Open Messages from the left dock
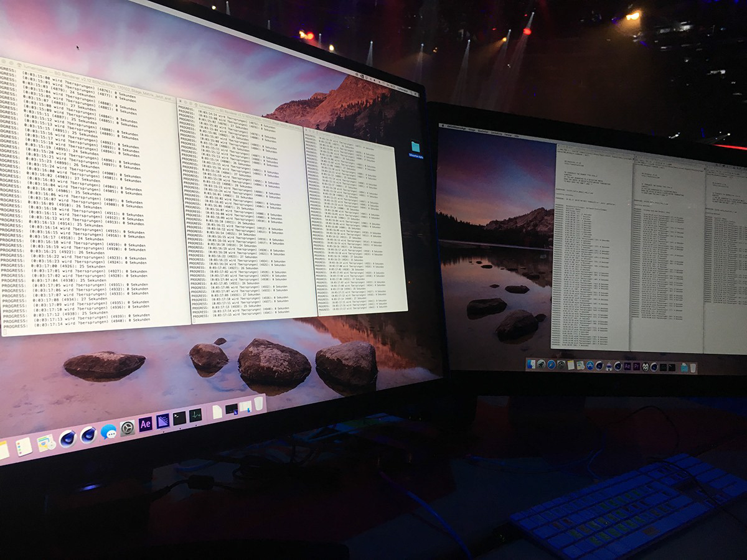747x560 pixels. pyautogui.click(x=108, y=432)
